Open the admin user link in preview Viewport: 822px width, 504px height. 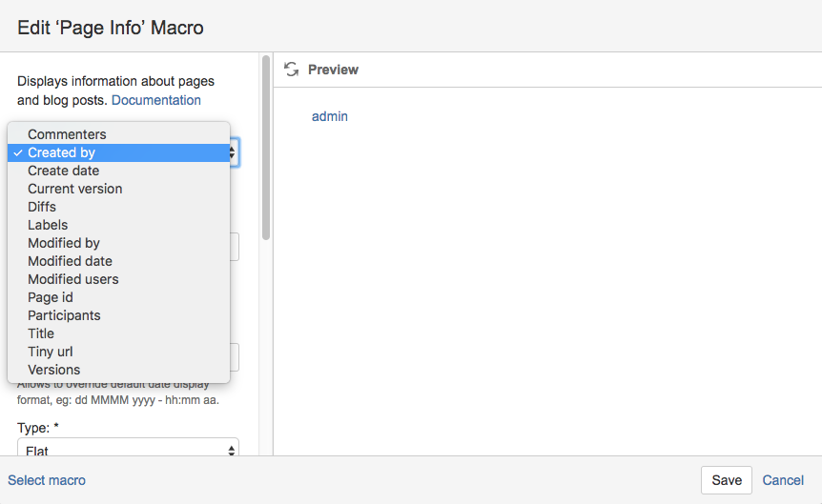point(329,116)
